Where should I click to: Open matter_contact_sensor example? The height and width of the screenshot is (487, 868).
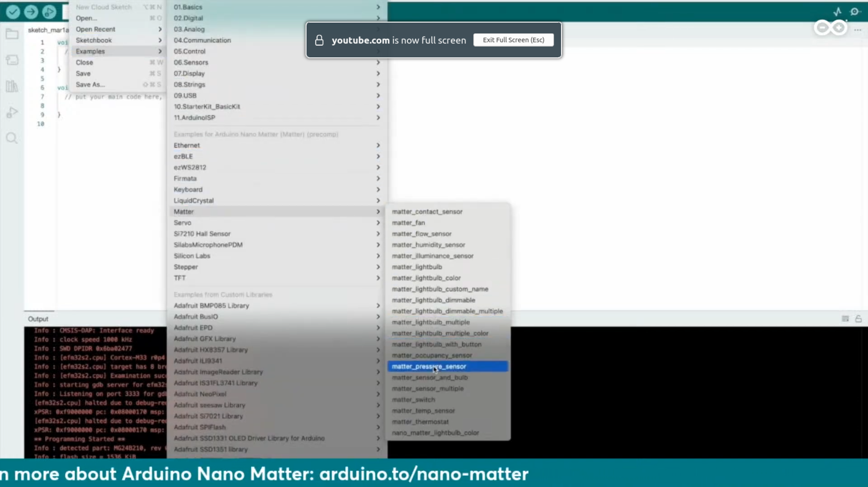(448, 211)
